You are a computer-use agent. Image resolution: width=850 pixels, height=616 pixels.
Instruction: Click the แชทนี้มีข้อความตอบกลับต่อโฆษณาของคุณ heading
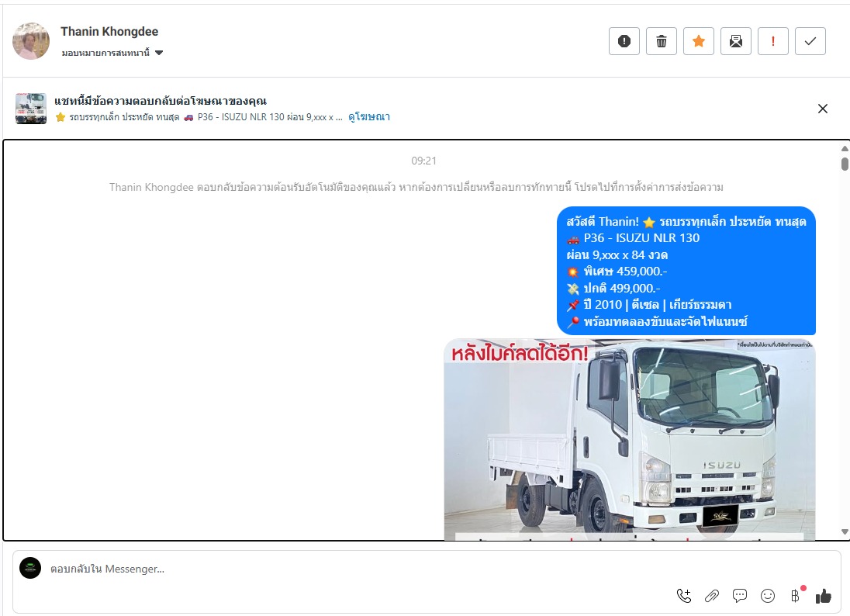pos(161,101)
